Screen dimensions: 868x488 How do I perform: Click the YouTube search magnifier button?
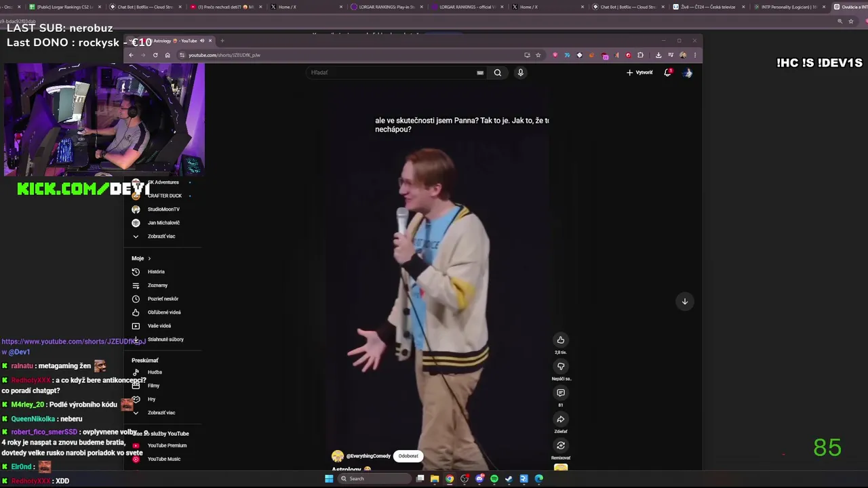pos(497,73)
